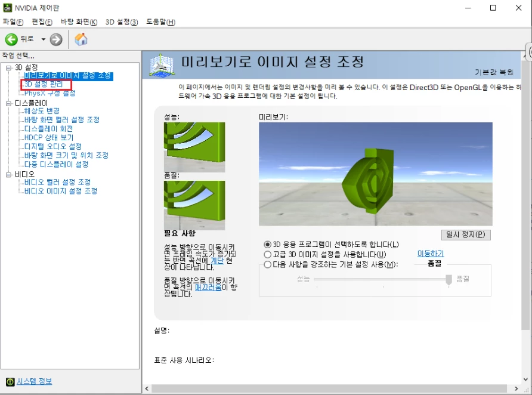The width and height of the screenshot is (532, 395).
Task: Collapse the 3D 설정 tree node
Action: click(8, 67)
